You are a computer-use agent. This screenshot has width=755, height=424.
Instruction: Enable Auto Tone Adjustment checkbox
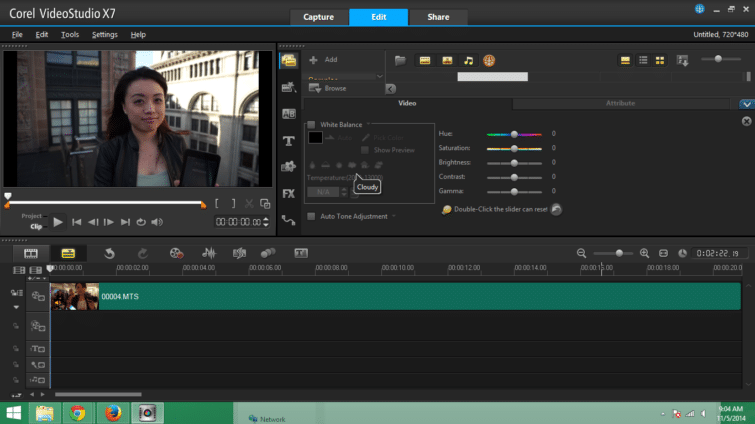click(311, 217)
